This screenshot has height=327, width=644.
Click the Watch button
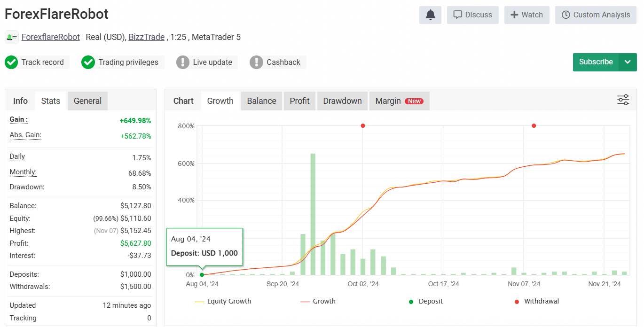pyautogui.click(x=527, y=15)
